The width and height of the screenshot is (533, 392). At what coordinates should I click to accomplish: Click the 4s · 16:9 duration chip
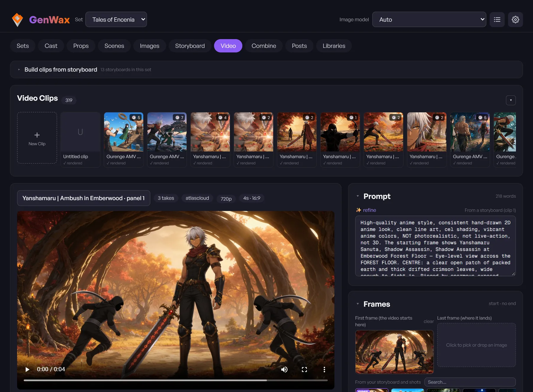(x=252, y=198)
